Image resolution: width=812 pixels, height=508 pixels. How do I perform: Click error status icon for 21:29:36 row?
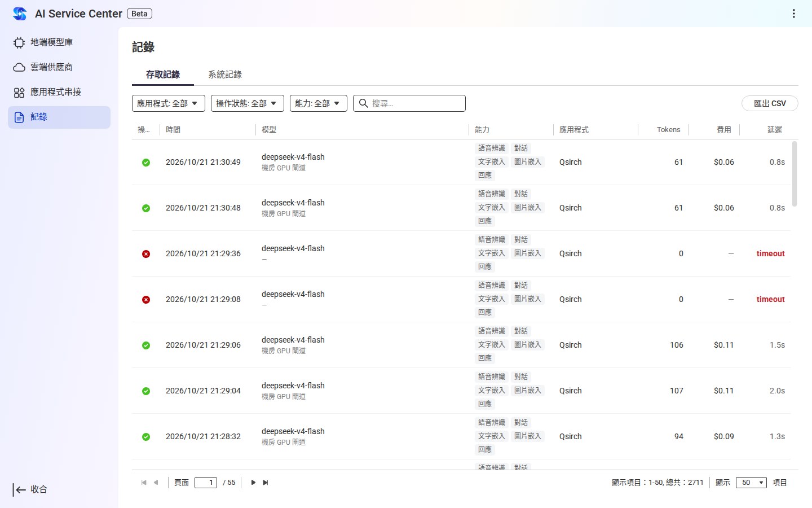point(146,254)
